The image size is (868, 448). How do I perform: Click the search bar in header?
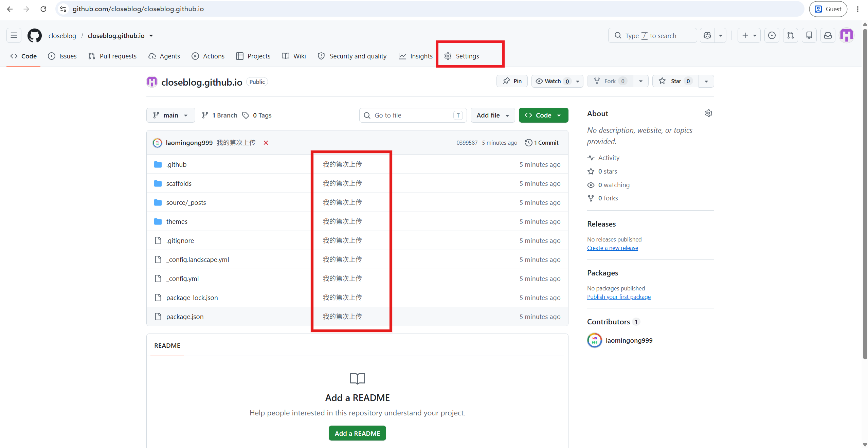click(652, 35)
